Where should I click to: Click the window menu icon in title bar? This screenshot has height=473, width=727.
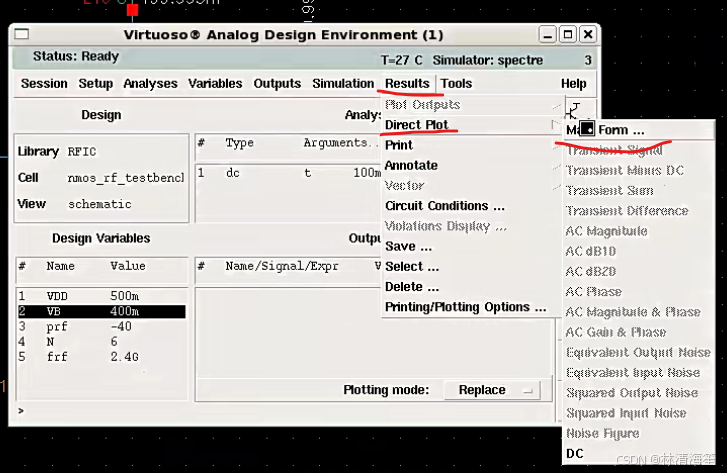click(x=21, y=34)
